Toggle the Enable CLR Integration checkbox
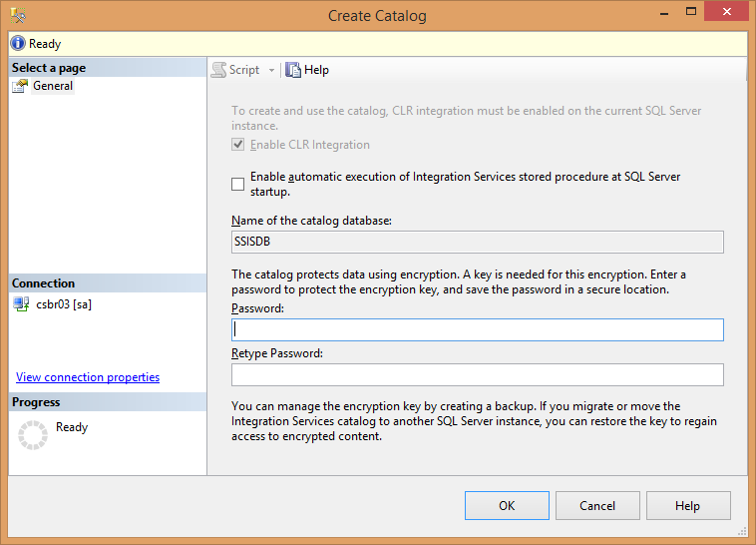Viewport: 756px width, 545px height. pos(237,145)
